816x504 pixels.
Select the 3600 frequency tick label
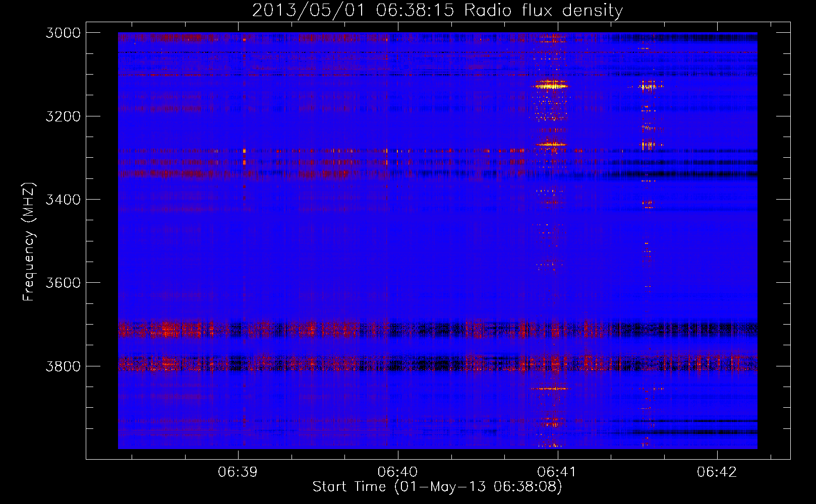click(63, 283)
